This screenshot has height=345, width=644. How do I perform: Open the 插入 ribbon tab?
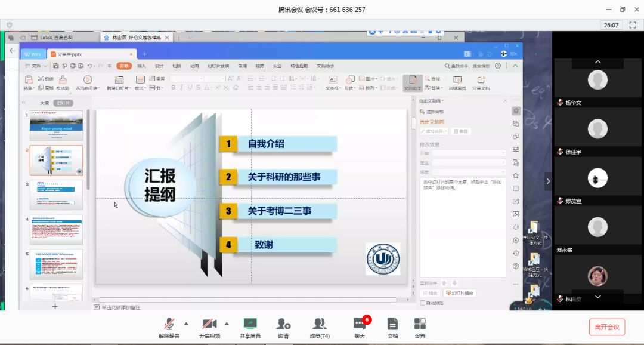141,66
